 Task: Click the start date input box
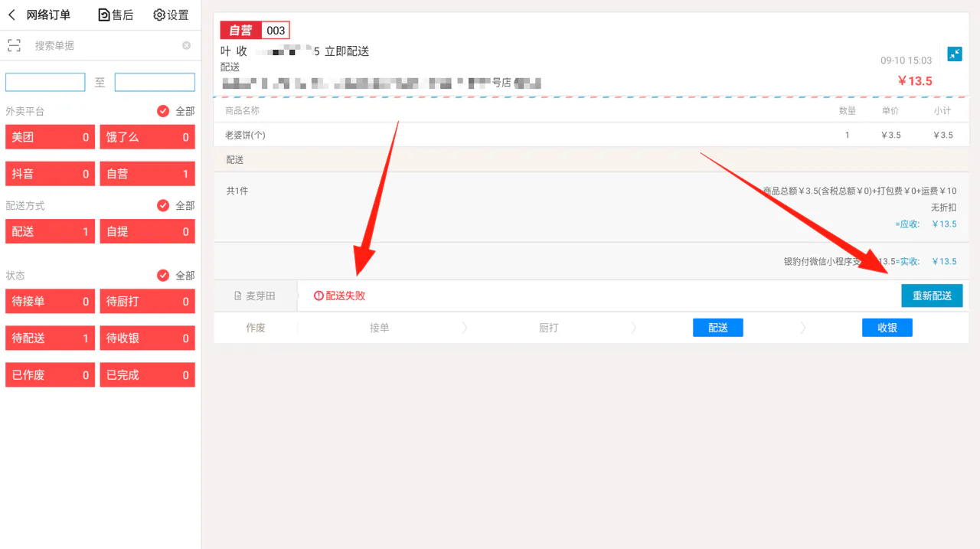[x=45, y=82]
